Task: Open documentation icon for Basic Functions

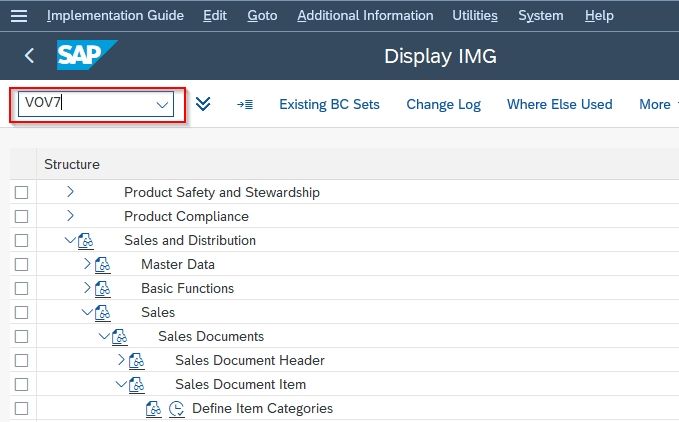Action: pos(103,289)
